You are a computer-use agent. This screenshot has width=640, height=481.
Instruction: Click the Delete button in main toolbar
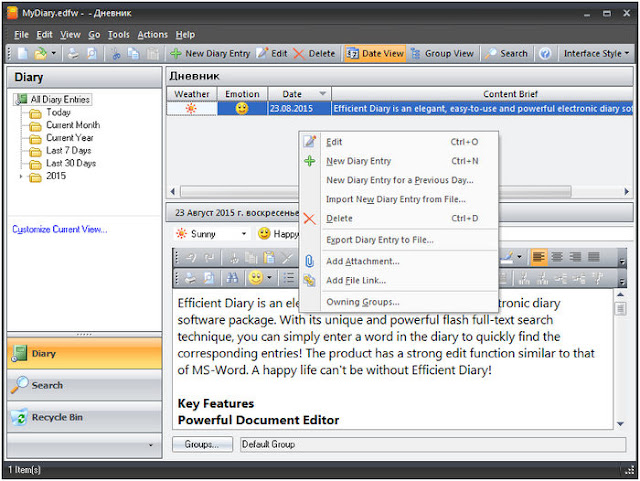314,53
